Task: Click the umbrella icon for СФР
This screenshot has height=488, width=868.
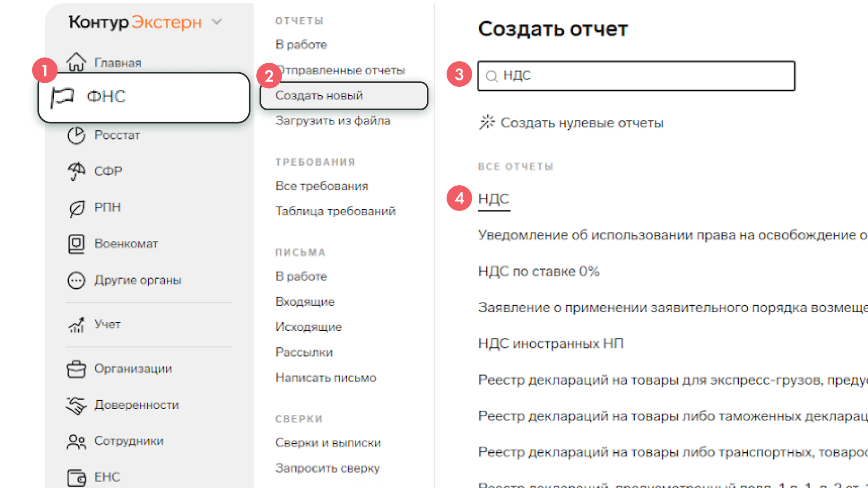Action: 76,171
